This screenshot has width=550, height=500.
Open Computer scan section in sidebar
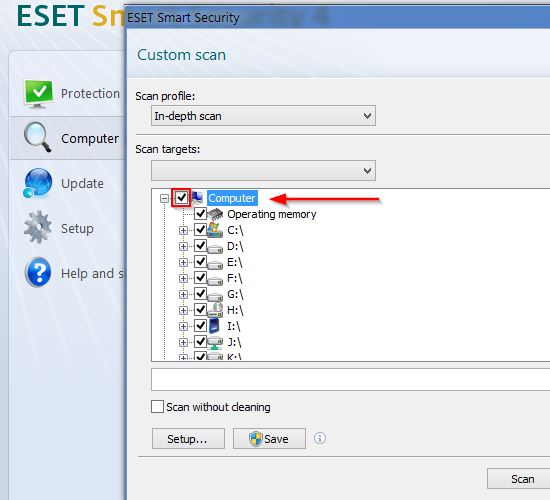(x=67, y=138)
